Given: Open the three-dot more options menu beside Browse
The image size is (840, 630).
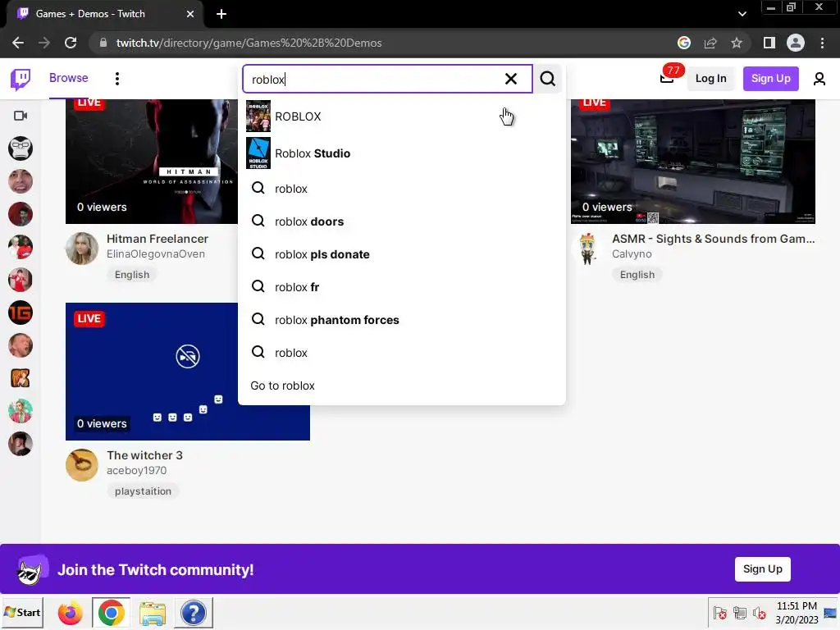Looking at the screenshot, I should 116,79.
